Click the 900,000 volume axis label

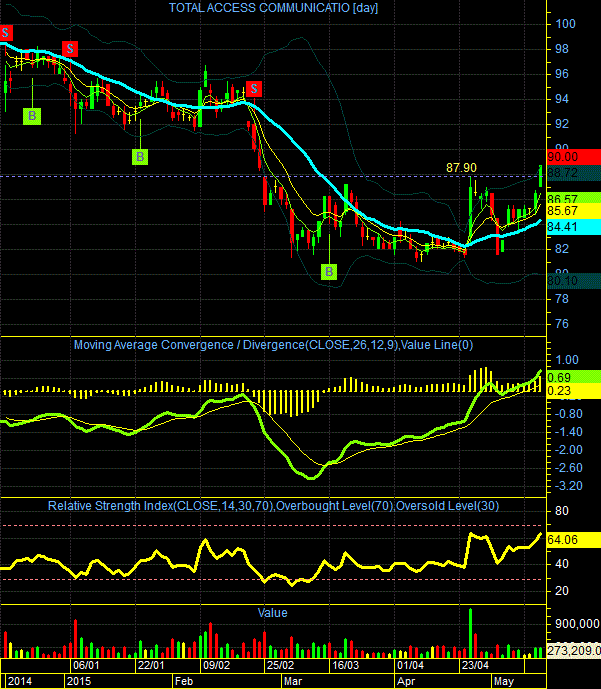tap(577, 624)
